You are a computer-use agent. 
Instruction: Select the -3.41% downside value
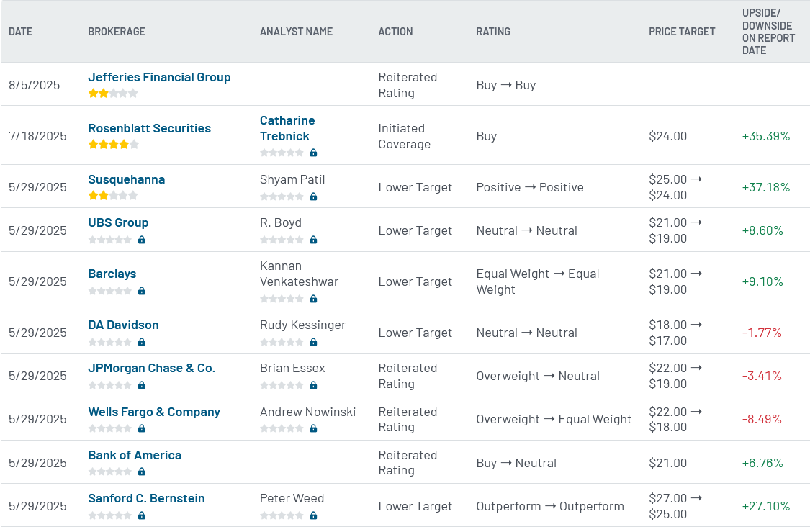762,376
